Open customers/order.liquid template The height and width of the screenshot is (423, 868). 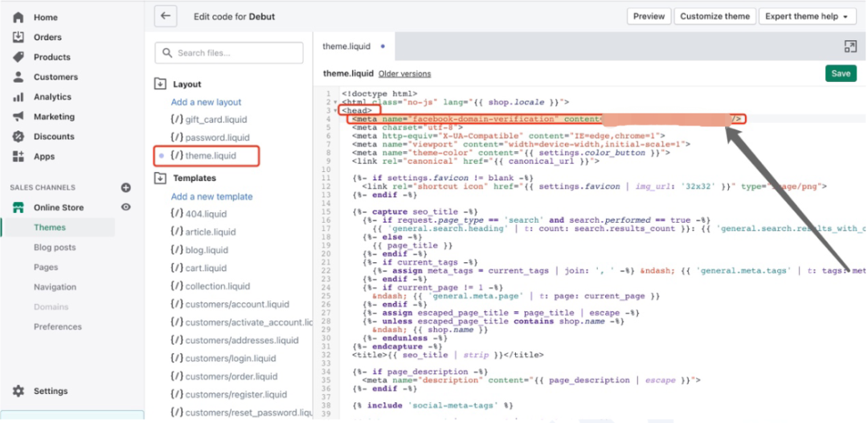tap(223, 376)
